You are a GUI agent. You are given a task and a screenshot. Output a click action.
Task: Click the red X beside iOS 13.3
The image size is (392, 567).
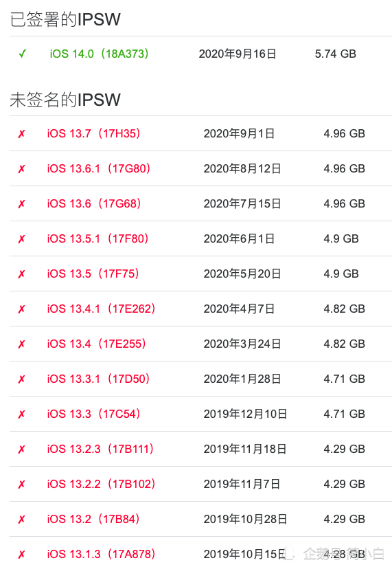click(x=22, y=414)
